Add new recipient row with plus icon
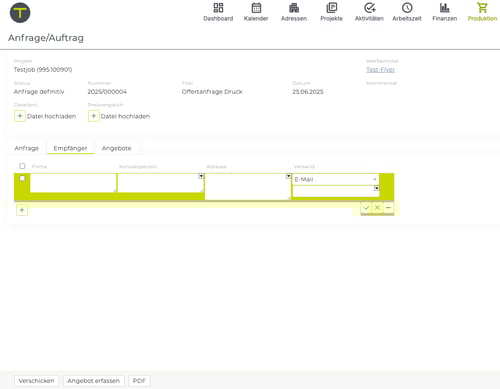 pos(22,210)
